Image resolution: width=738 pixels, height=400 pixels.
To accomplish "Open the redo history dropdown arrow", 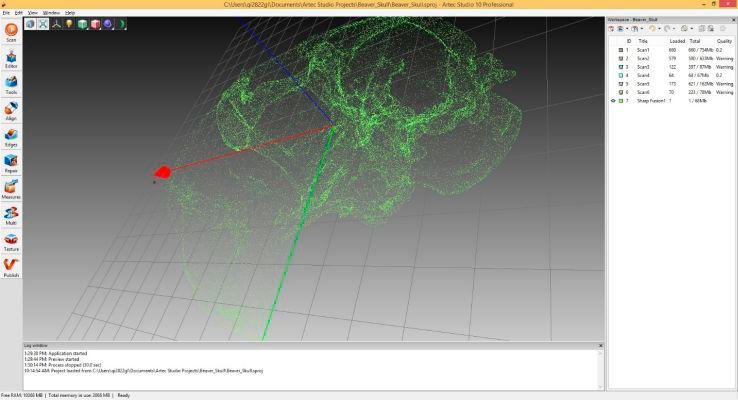I will (674, 29).
